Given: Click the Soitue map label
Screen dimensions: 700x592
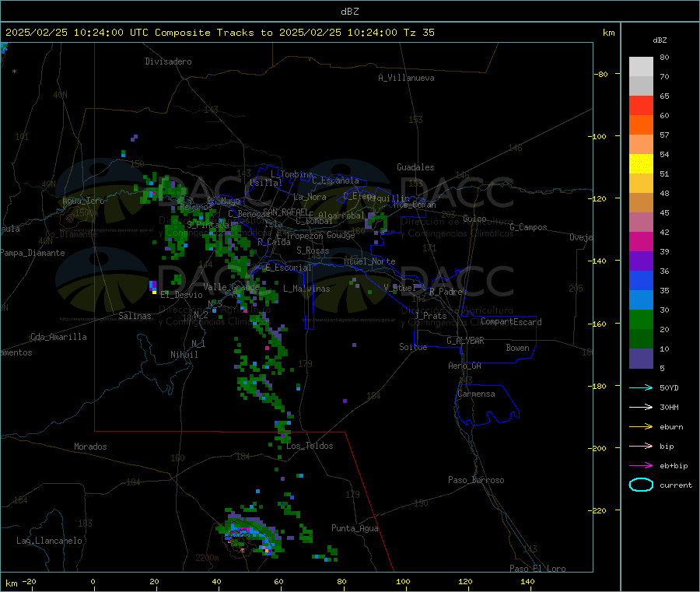Looking at the screenshot, I should tap(413, 347).
